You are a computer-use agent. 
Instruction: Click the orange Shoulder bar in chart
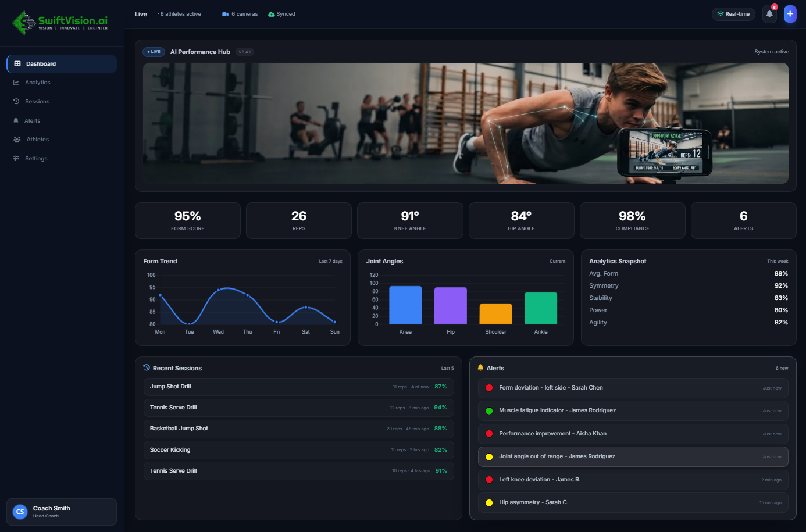click(496, 314)
